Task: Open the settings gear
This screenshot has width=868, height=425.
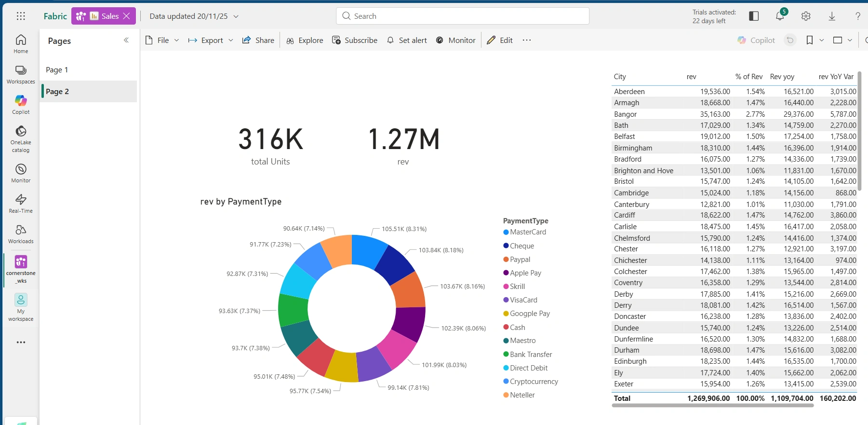Action: pyautogui.click(x=806, y=16)
